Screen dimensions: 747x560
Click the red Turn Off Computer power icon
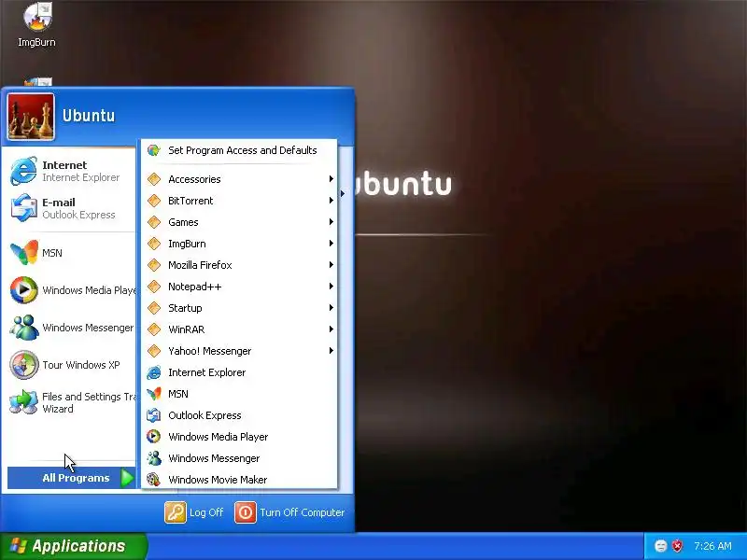(x=246, y=512)
